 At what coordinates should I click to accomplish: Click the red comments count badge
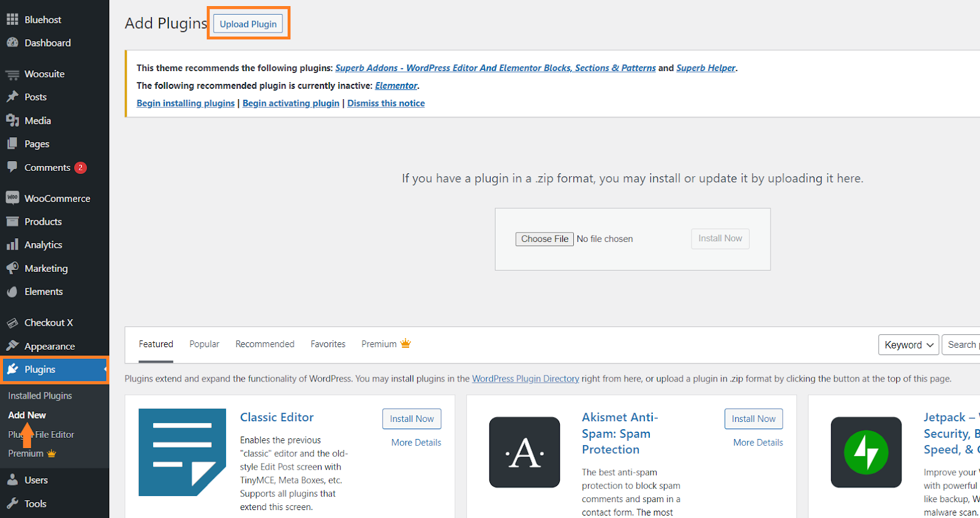[80, 168]
